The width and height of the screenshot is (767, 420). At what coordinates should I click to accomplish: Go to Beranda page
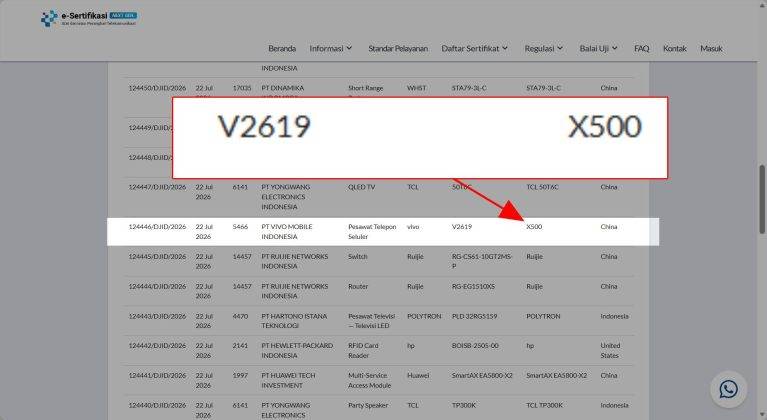click(x=282, y=48)
